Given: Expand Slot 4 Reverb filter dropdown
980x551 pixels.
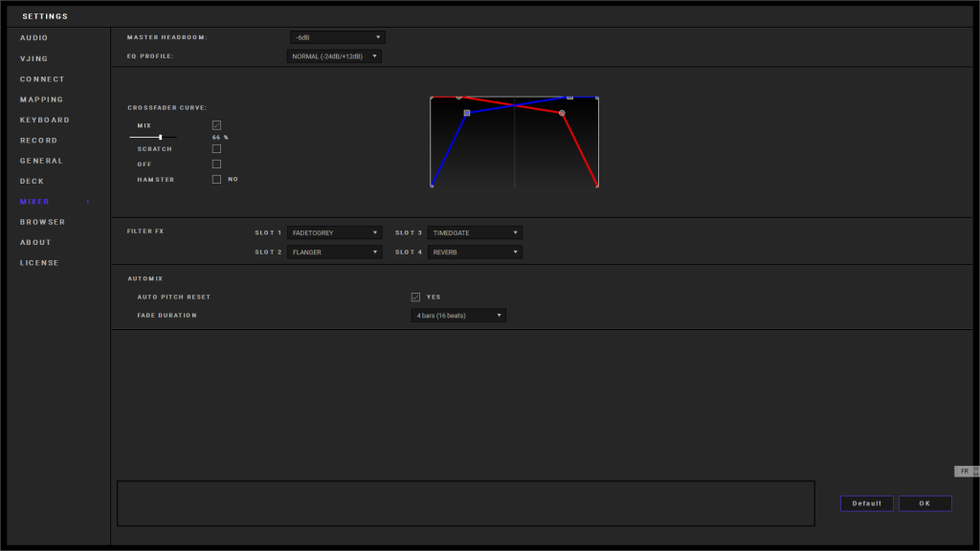Looking at the screenshot, I should pos(475,253).
